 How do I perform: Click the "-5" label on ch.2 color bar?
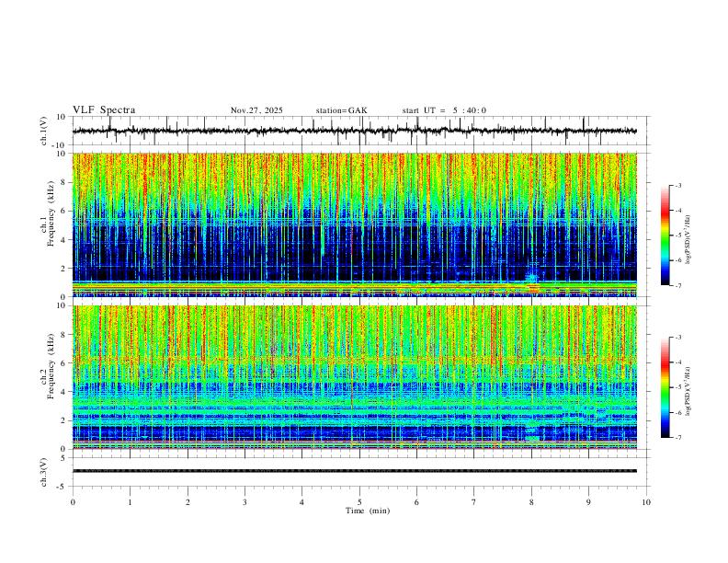coord(677,387)
